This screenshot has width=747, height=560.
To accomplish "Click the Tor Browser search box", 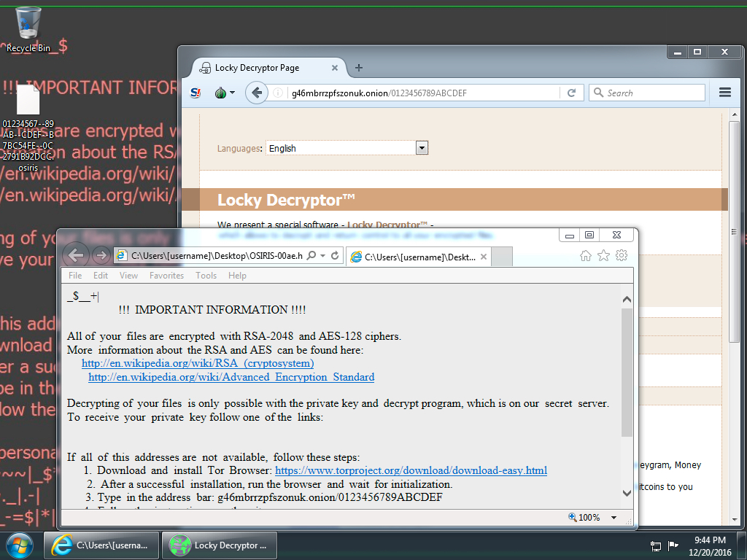I will [646, 93].
